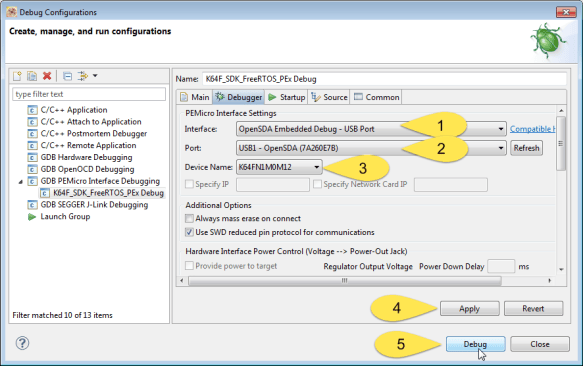Toggle Provide power to target checkbox
This screenshot has width=583, height=366.
point(189,266)
